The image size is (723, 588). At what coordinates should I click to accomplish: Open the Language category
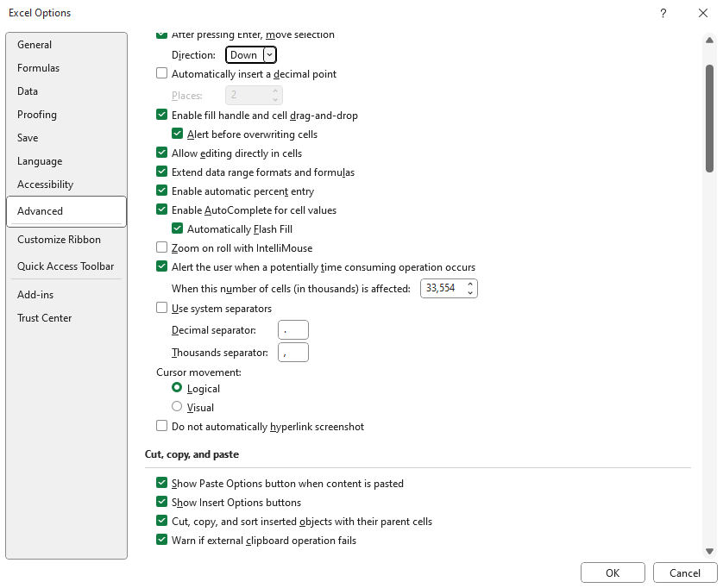click(66, 161)
